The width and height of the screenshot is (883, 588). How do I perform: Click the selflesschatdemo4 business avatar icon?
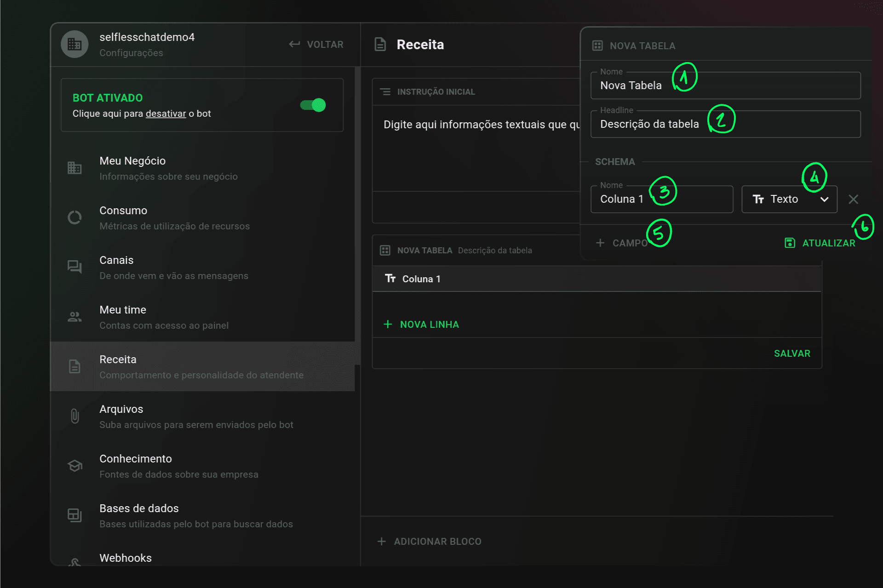coord(75,44)
